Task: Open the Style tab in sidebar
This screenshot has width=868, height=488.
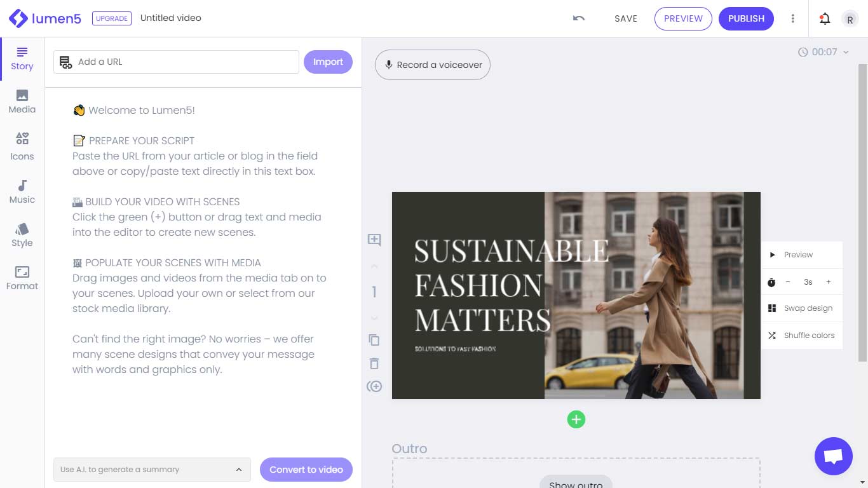Action: point(22,235)
